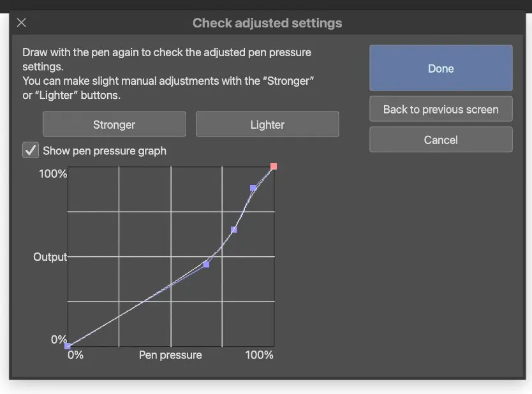
Task: Click the curve where it crosses center gridline
Action: pos(170,286)
